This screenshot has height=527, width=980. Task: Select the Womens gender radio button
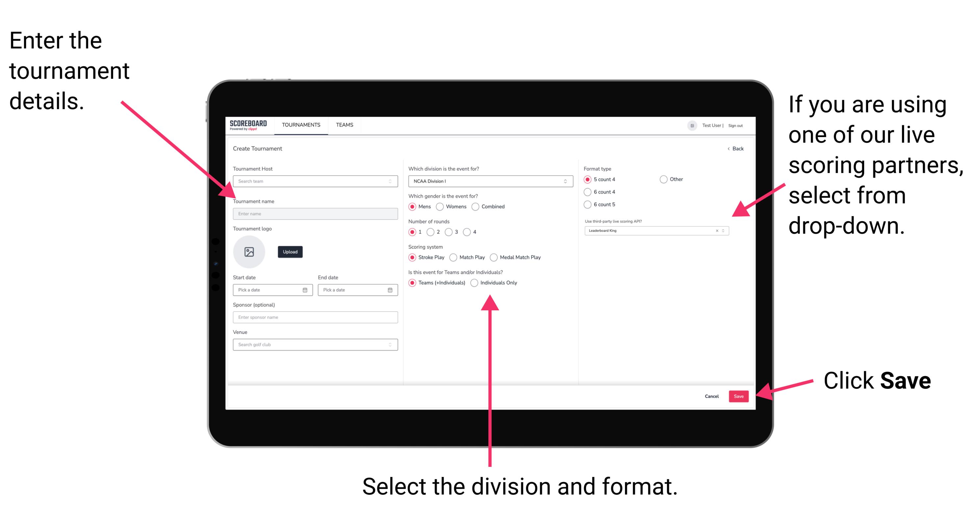tap(440, 206)
